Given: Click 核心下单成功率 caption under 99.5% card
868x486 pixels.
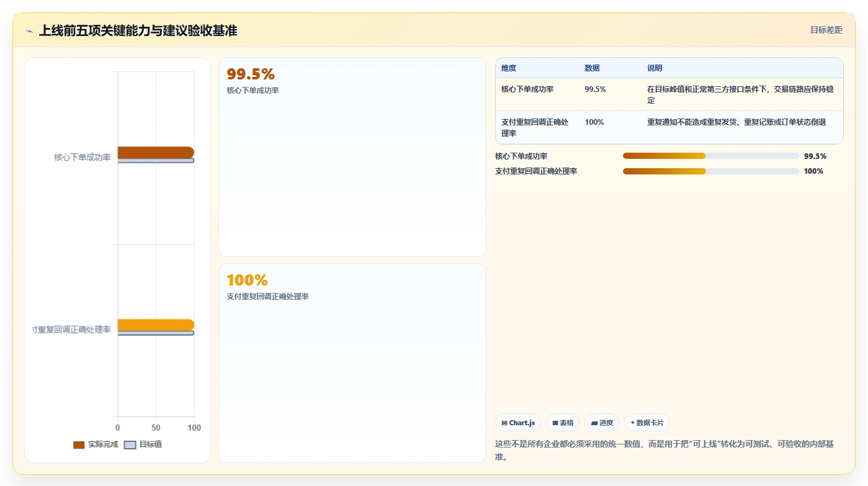Looking at the screenshot, I should (x=253, y=91).
